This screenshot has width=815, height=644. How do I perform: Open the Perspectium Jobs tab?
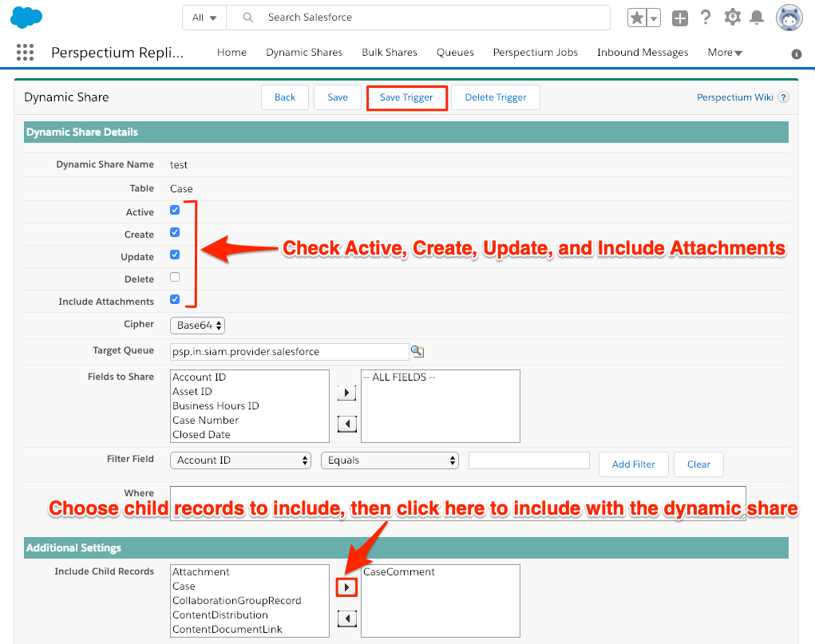pos(536,53)
